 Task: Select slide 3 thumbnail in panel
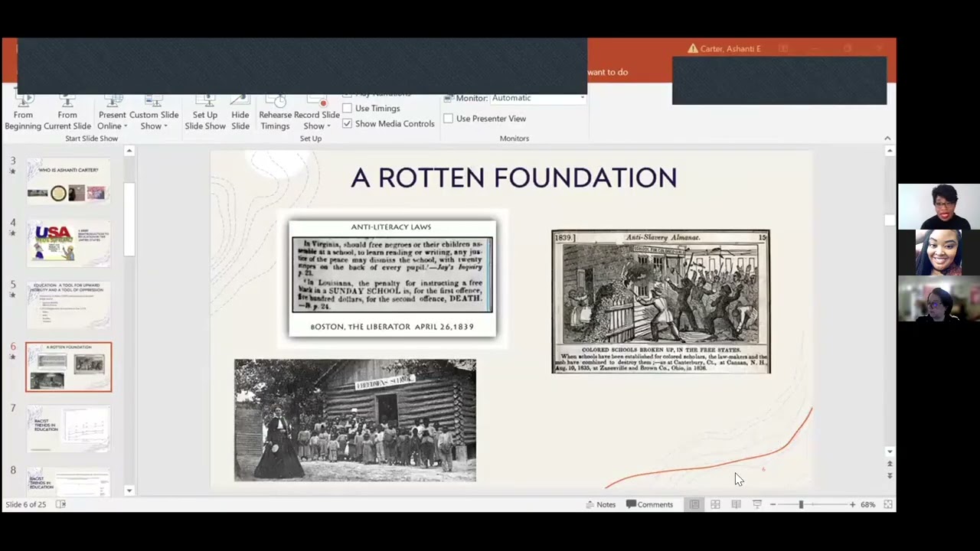pos(68,182)
